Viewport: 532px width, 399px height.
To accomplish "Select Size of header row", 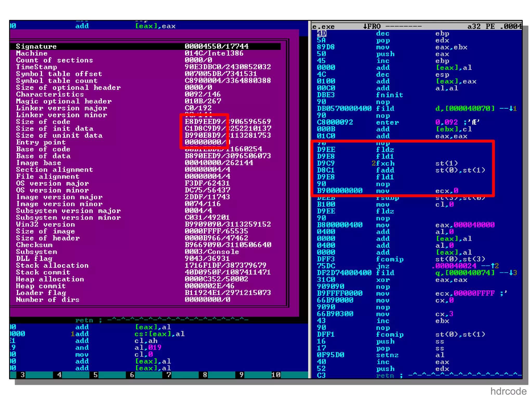I will click(145, 238).
